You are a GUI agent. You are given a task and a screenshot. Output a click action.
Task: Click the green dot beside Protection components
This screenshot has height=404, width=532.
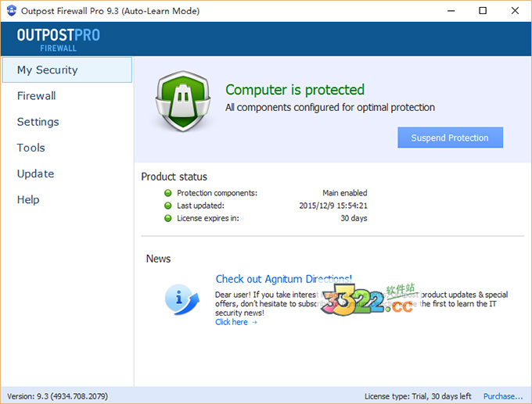168,193
